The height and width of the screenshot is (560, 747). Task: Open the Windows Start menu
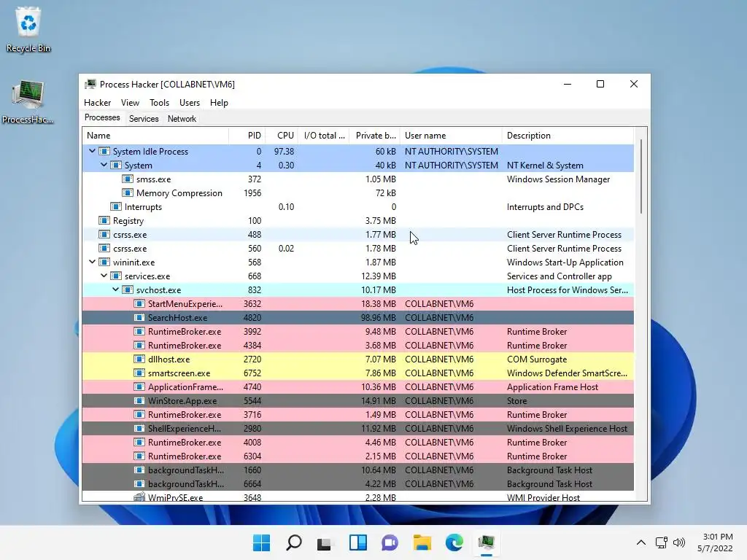pos(261,542)
